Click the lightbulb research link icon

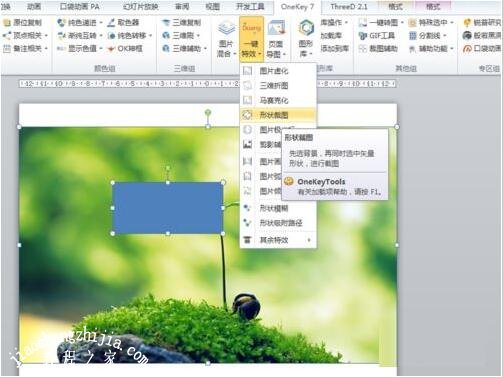pos(467,23)
